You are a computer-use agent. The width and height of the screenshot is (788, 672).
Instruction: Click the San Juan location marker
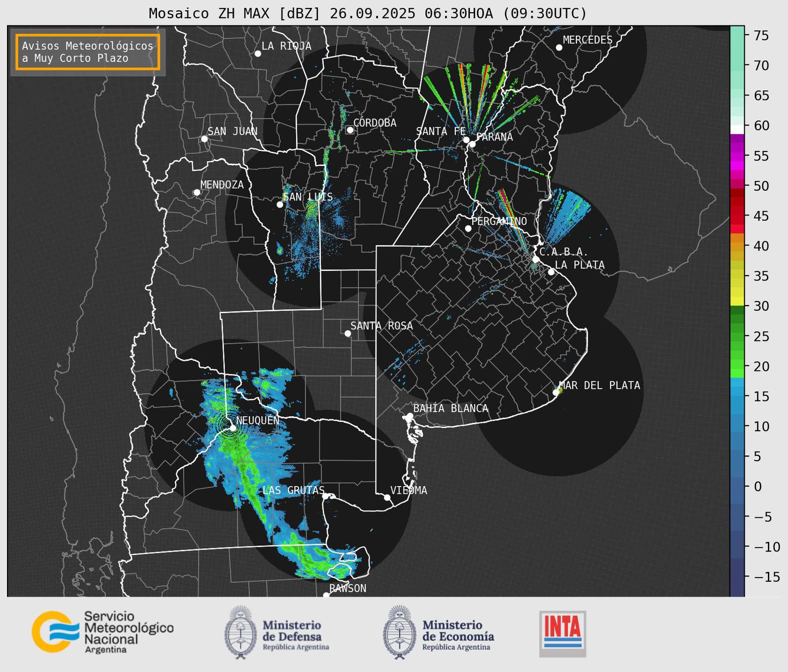[204, 139]
